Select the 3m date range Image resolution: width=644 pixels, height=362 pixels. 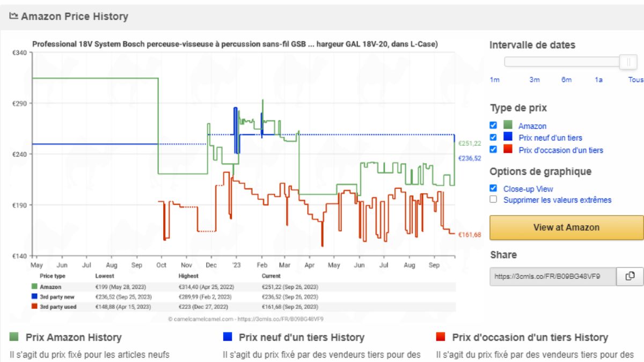pos(535,80)
